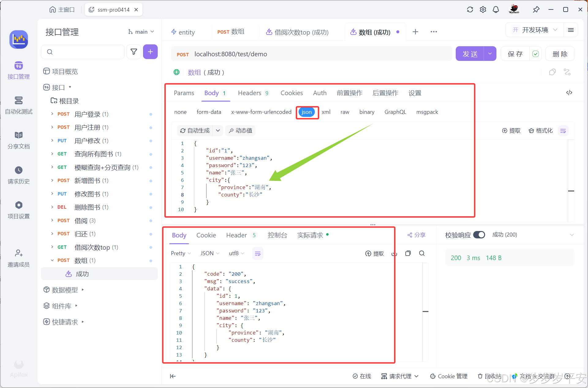Open the 控制台 response tab
Screen dimensions: 588x388
pos(277,235)
